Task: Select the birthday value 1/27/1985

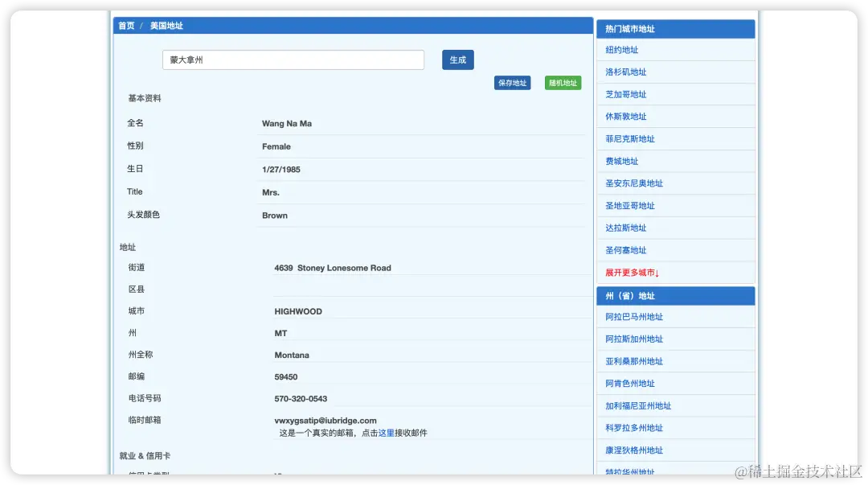Action: 281,170
